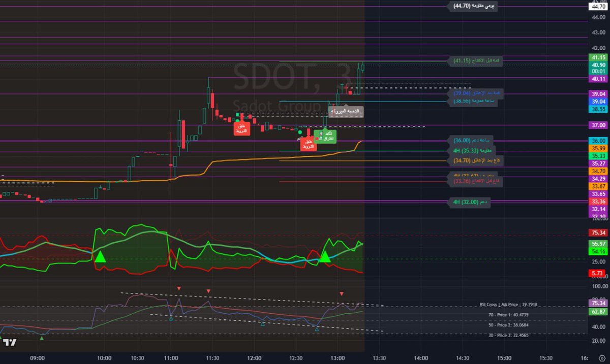Click 'RSI Cross | MA Price : 39.7918' text
Image resolution: width=610 pixels, height=364 pixels.
point(508,305)
